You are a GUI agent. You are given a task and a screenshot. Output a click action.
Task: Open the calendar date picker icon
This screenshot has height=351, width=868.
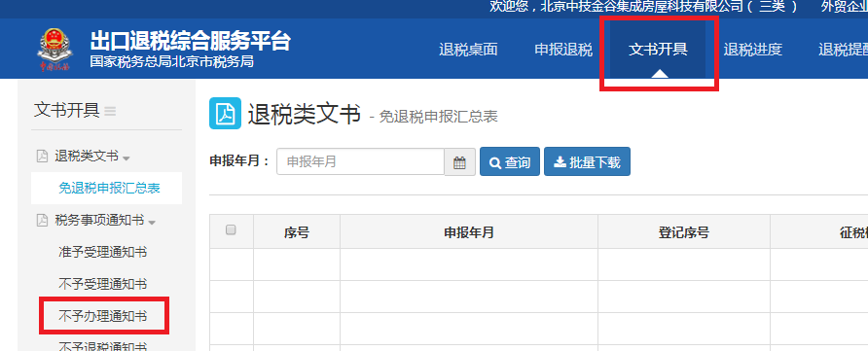coord(459,162)
